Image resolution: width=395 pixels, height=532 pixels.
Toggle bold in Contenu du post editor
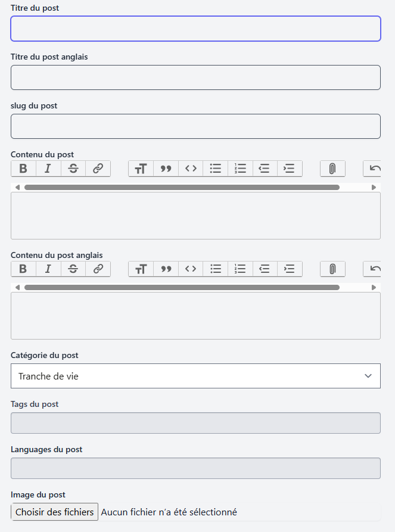(23, 169)
